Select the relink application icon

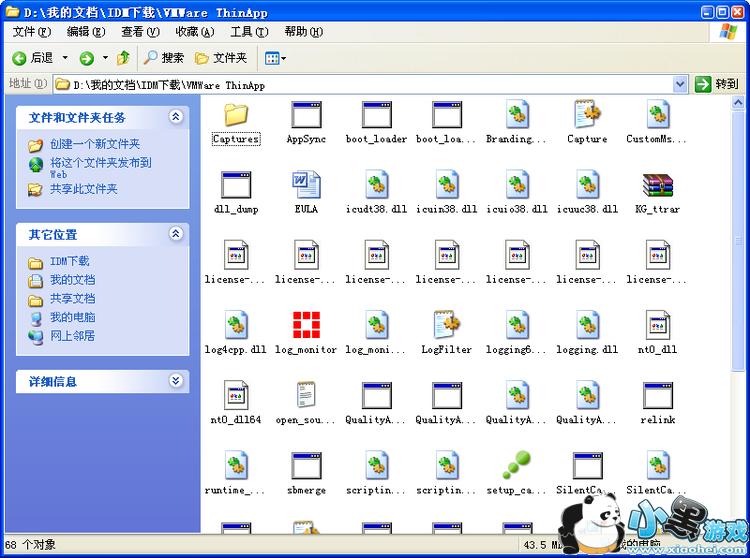click(658, 396)
